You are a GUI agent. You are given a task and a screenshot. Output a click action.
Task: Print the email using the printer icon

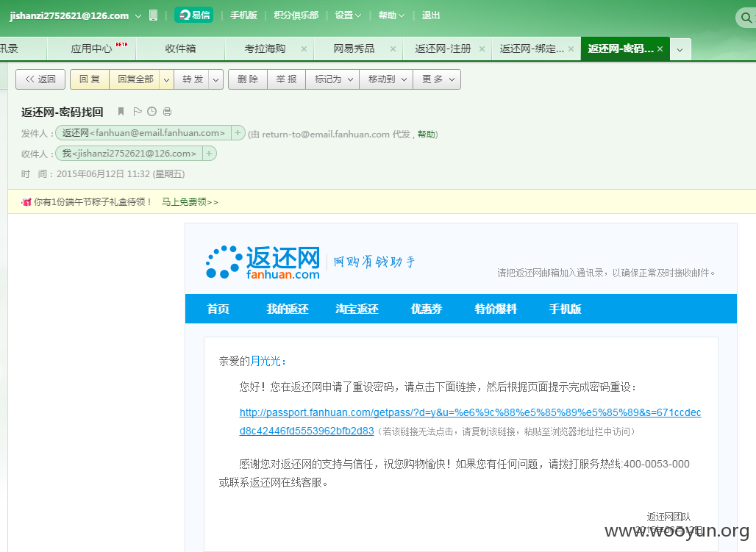(167, 112)
